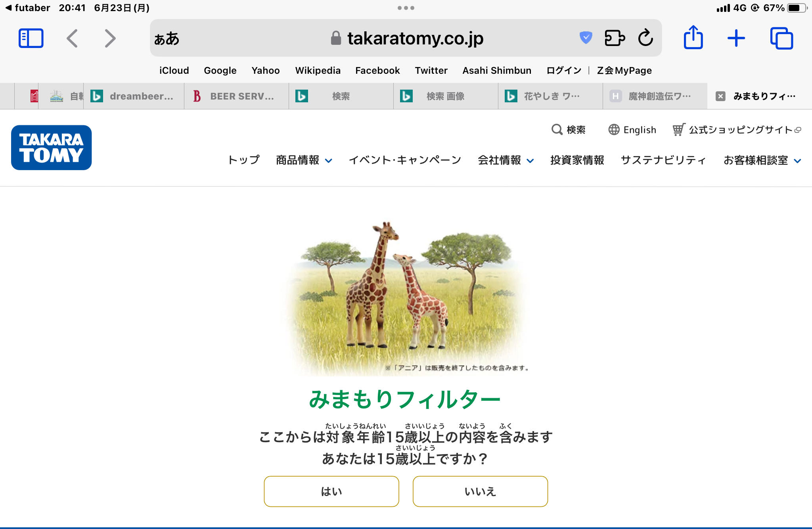
Task: Show tab overview with overlapping squares icon
Action: pyautogui.click(x=781, y=38)
